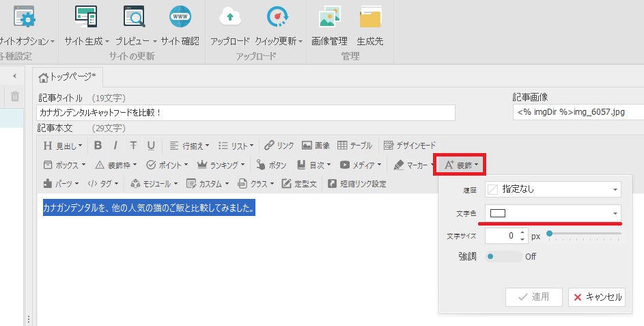Open the モジュール dropdown
Screen dimensions: 644x326
154,184
